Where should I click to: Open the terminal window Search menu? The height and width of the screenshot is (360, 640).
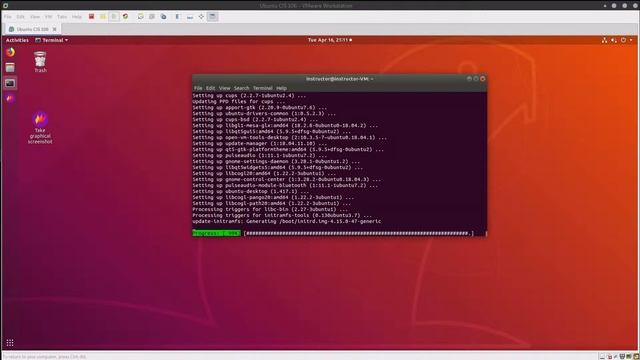click(241, 88)
